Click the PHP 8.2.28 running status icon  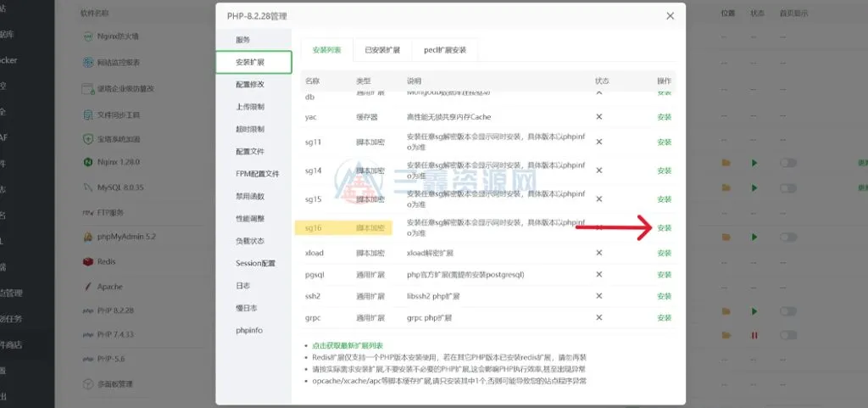pyautogui.click(x=754, y=311)
